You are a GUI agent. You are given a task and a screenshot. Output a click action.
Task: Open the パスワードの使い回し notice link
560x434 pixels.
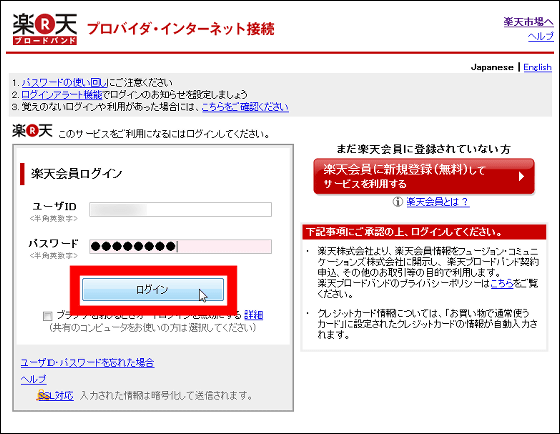[64, 83]
